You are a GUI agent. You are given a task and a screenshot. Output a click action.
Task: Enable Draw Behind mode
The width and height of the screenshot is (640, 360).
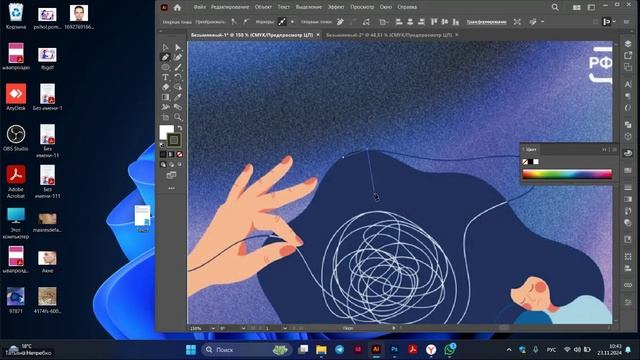pyautogui.click(x=171, y=164)
